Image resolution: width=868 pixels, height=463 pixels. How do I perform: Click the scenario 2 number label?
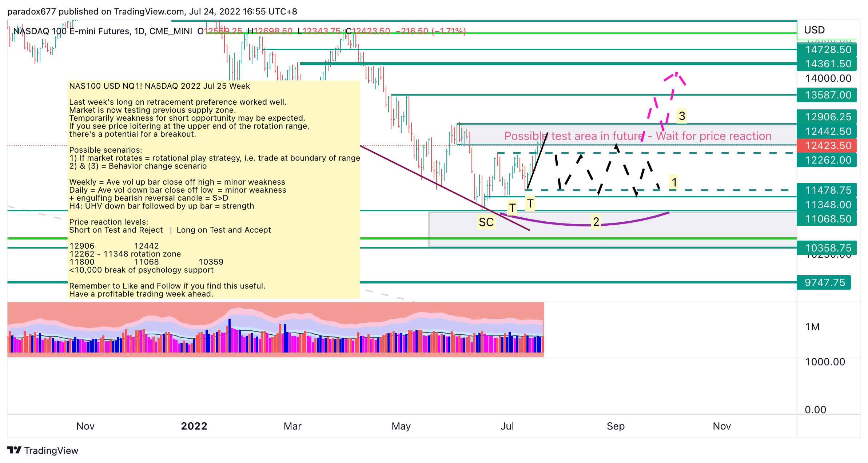tap(596, 221)
